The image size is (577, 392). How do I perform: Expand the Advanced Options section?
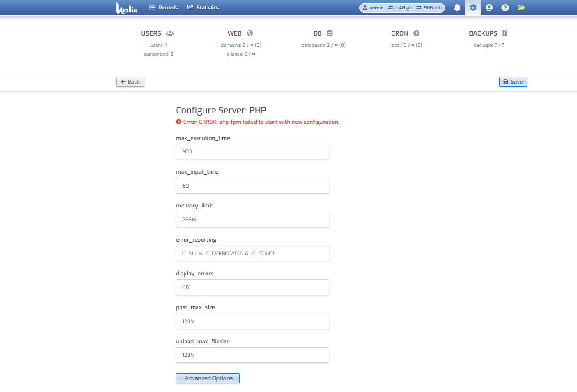207,378
